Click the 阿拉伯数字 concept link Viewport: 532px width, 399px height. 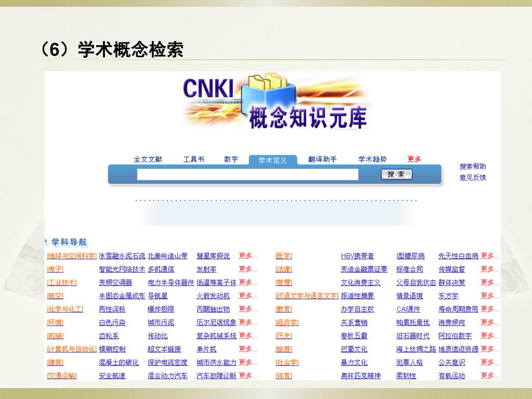[455, 336]
